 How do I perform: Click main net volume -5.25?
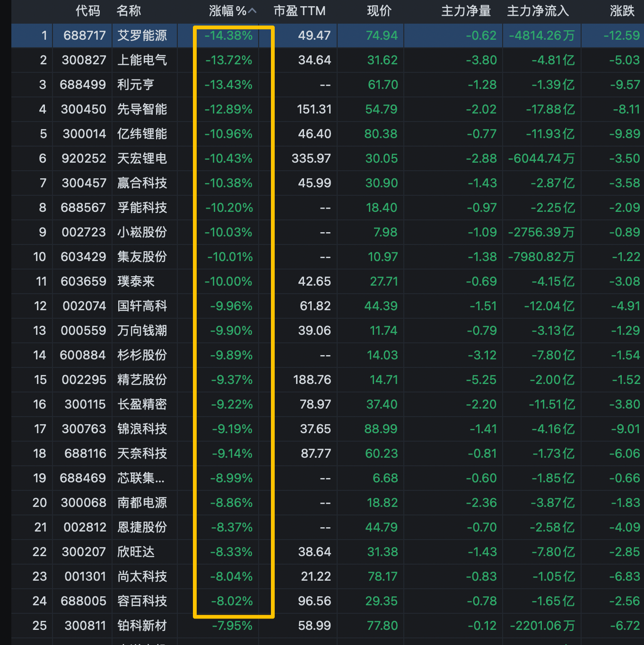coord(481,380)
